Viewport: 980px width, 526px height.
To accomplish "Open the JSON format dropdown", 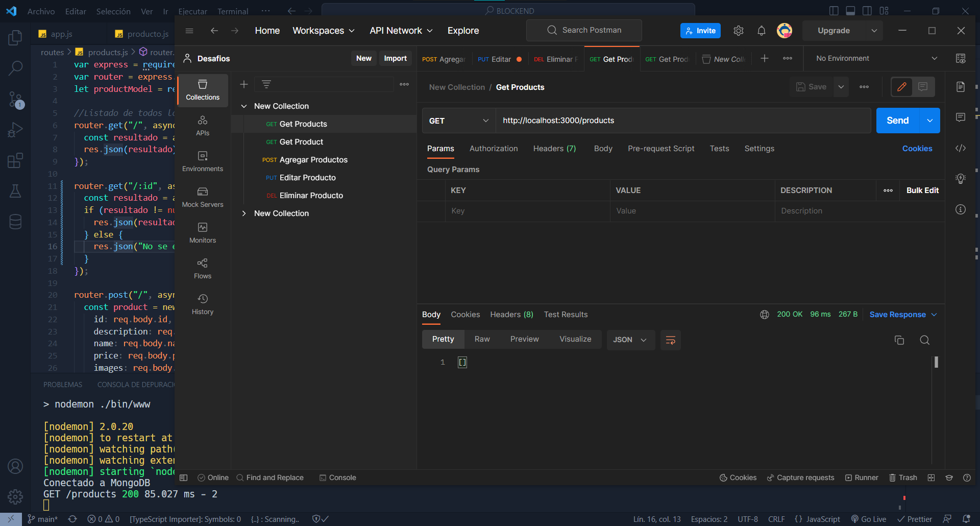I will point(630,340).
